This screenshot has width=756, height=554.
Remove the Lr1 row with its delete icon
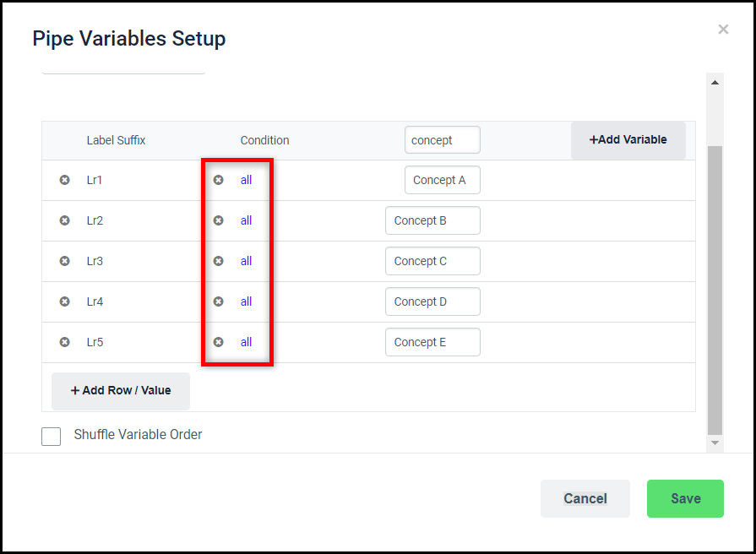pyautogui.click(x=64, y=180)
